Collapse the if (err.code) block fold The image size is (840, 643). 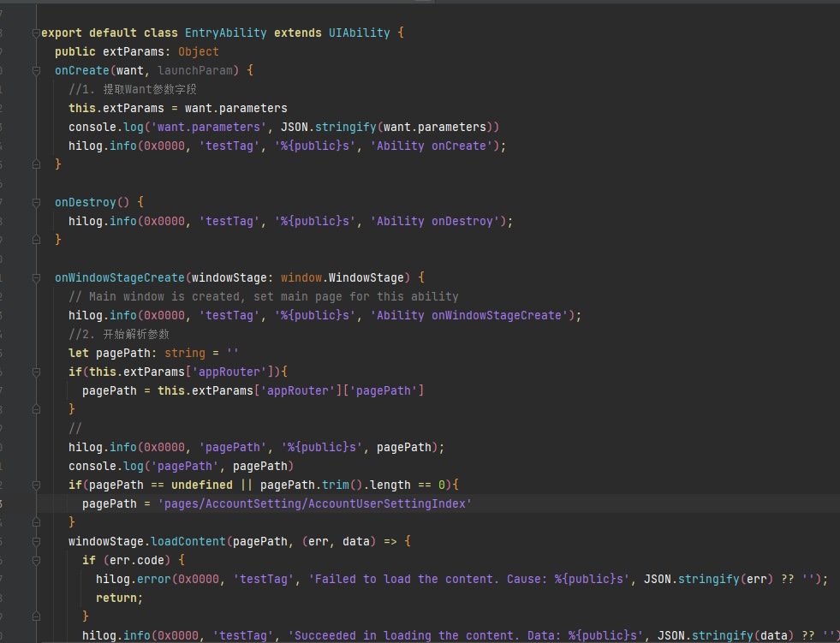click(36, 561)
